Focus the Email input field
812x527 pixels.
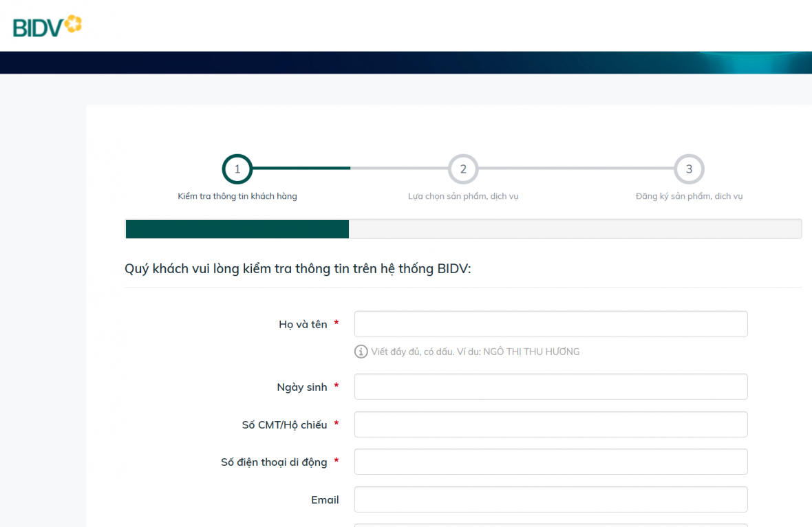point(551,499)
